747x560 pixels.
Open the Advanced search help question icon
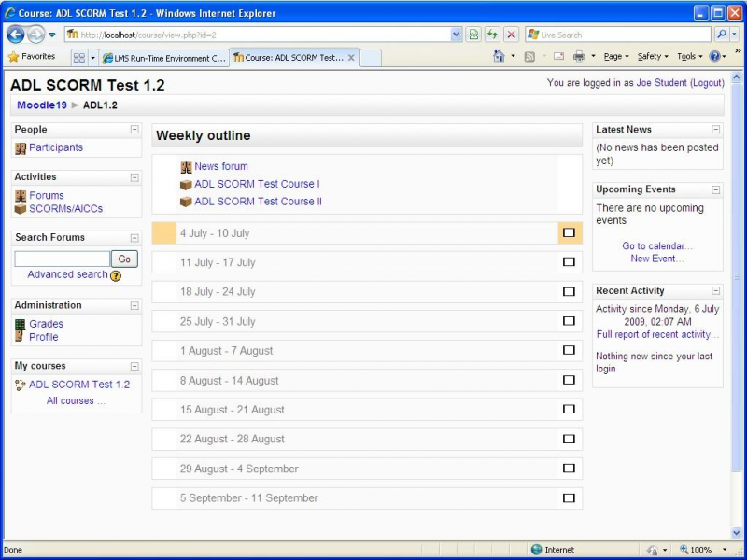point(116,275)
